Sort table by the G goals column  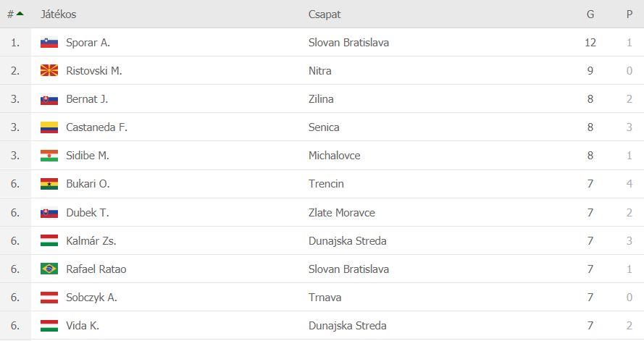click(x=590, y=14)
